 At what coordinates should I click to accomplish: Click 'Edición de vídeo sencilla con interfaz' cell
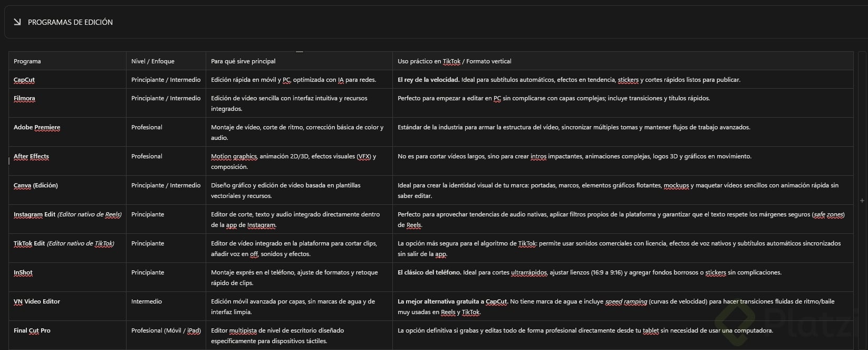[299, 103]
